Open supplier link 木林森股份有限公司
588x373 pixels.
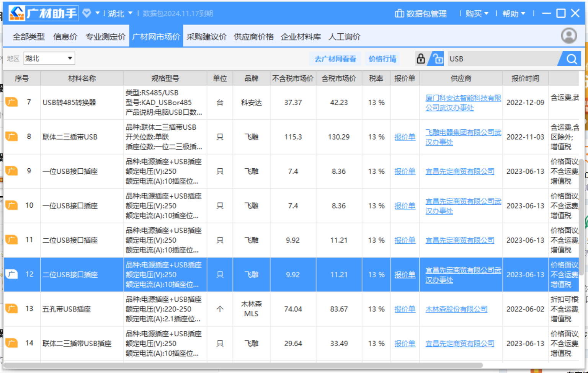[x=456, y=309]
